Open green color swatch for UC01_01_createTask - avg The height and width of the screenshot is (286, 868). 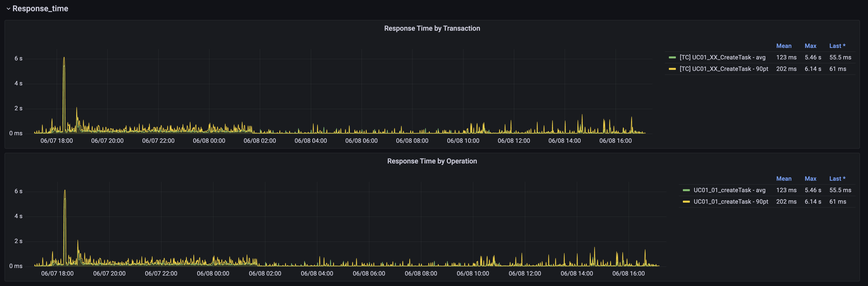686,190
